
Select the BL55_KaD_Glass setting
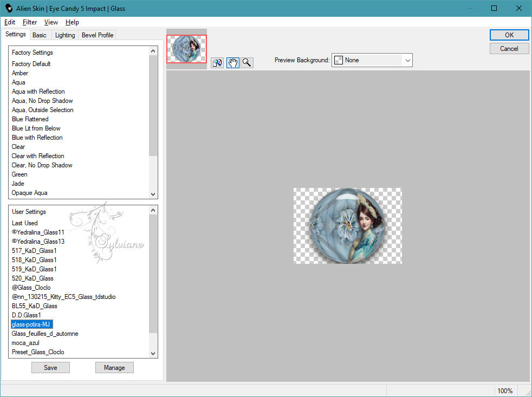(x=34, y=305)
